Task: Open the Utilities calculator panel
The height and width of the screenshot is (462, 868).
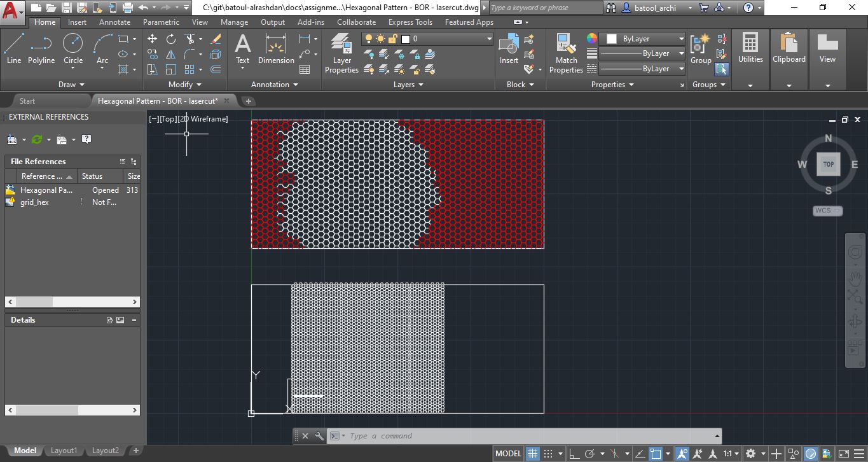Action: tap(750, 49)
